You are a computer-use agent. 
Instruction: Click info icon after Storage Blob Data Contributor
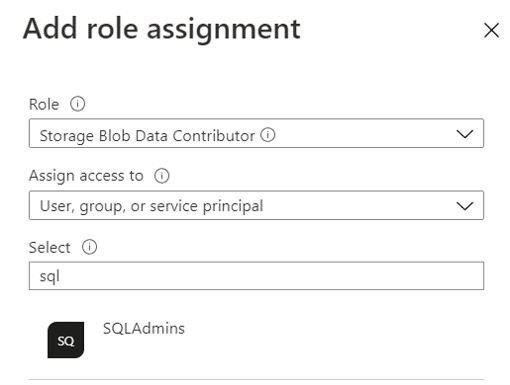point(268,135)
